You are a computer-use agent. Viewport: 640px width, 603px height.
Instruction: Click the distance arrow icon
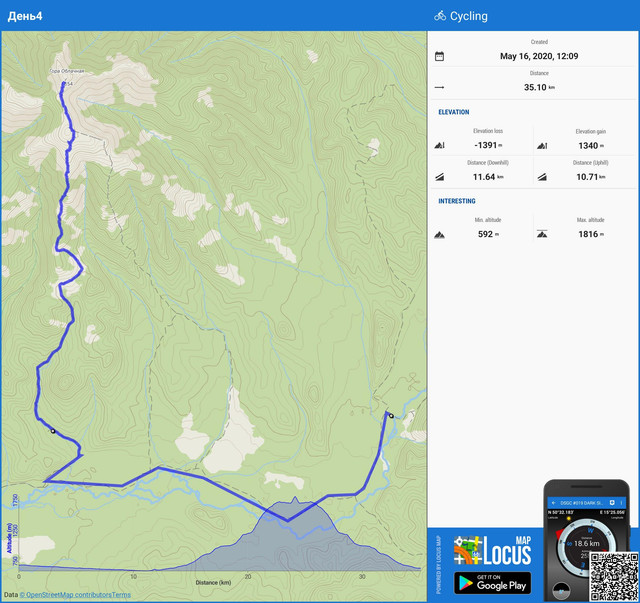pyautogui.click(x=439, y=87)
